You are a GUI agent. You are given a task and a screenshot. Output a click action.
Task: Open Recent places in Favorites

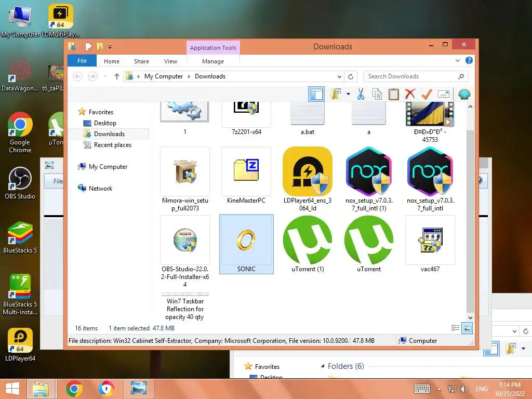pos(113,145)
